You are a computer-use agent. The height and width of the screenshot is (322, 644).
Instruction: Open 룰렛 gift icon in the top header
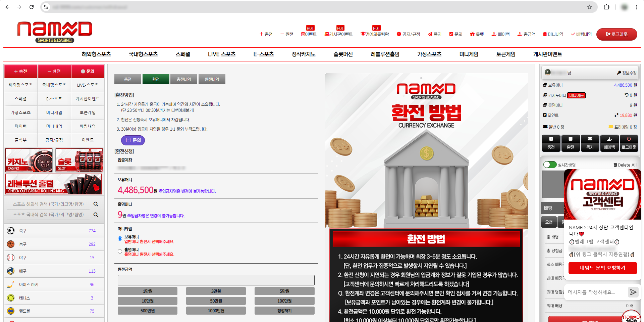tap(477, 34)
